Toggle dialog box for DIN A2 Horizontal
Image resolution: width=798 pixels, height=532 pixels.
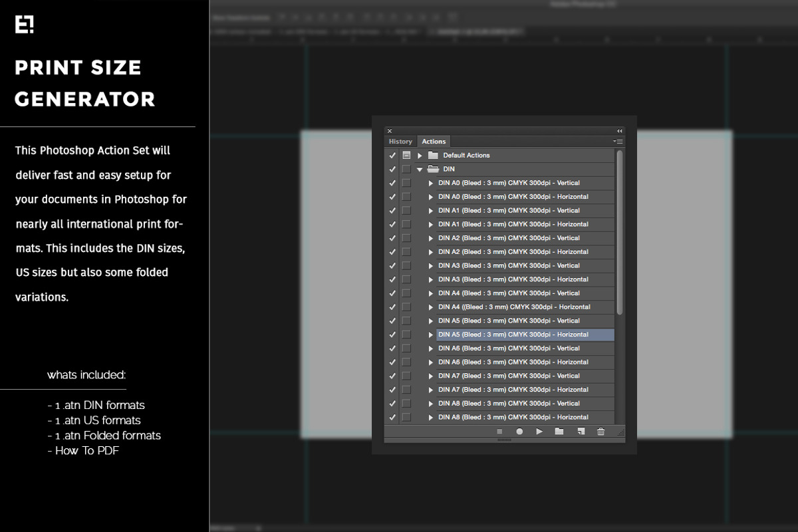click(x=406, y=252)
